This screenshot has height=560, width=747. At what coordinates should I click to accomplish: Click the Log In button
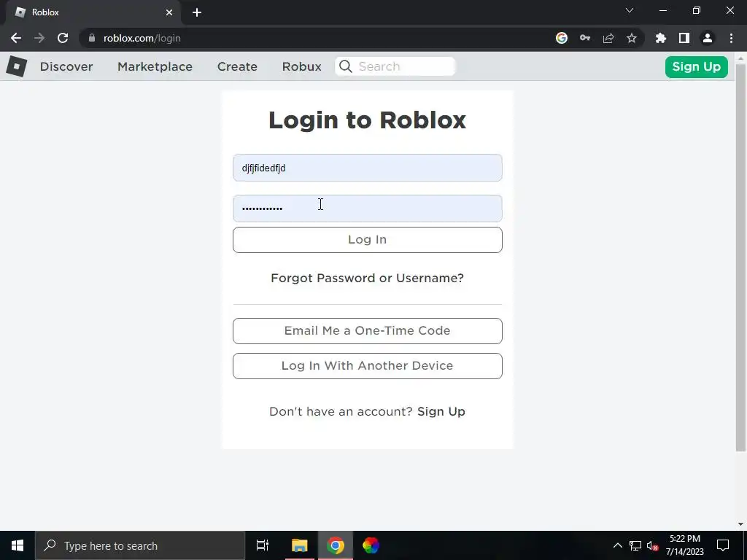click(368, 239)
